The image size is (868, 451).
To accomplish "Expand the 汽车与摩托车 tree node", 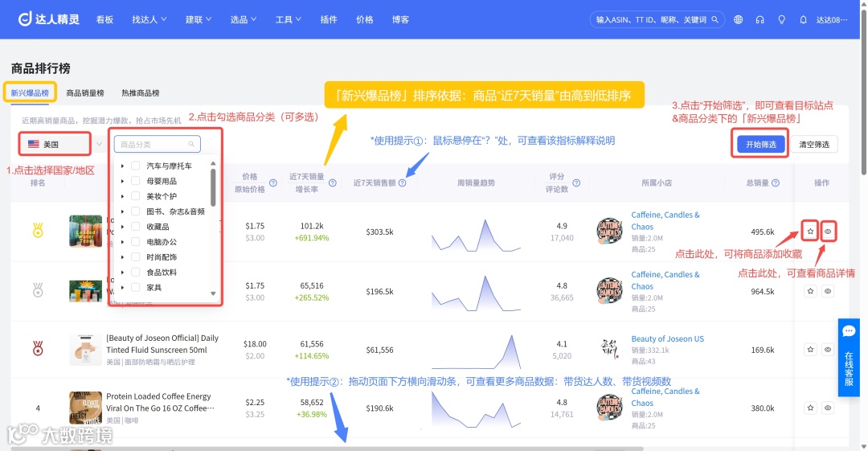I will point(122,166).
